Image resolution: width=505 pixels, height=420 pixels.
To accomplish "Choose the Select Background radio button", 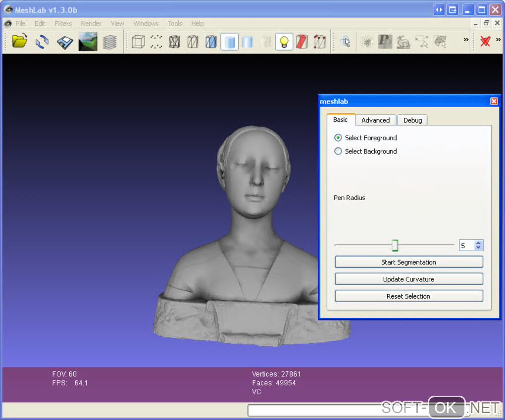I will point(338,152).
